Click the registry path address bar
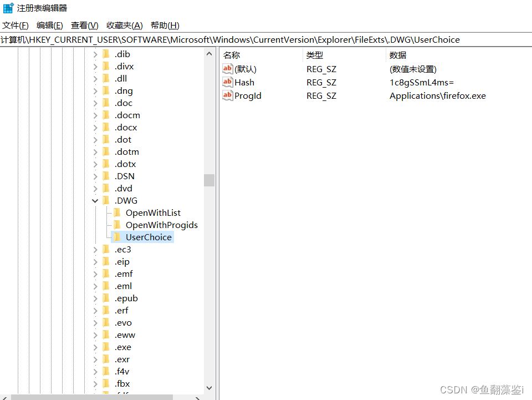Viewport: 532px width, 400px height. pos(266,40)
